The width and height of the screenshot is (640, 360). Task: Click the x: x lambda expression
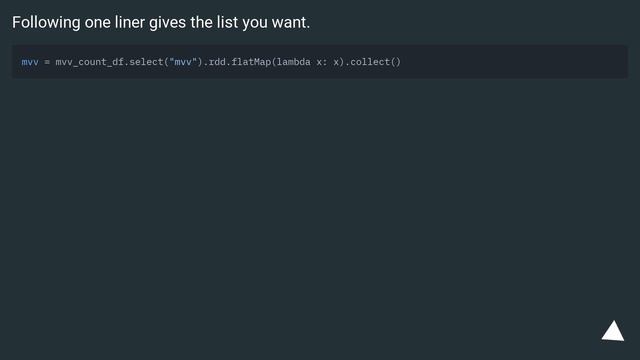(x=328, y=62)
